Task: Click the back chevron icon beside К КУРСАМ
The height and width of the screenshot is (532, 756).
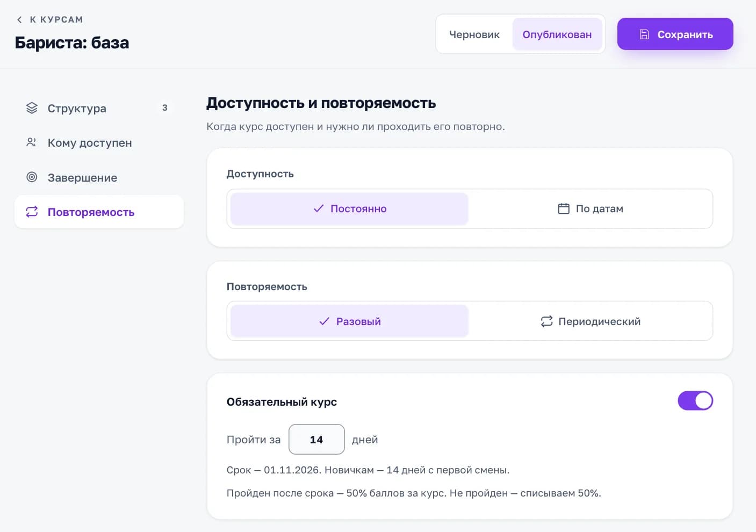Action: click(19, 20)
